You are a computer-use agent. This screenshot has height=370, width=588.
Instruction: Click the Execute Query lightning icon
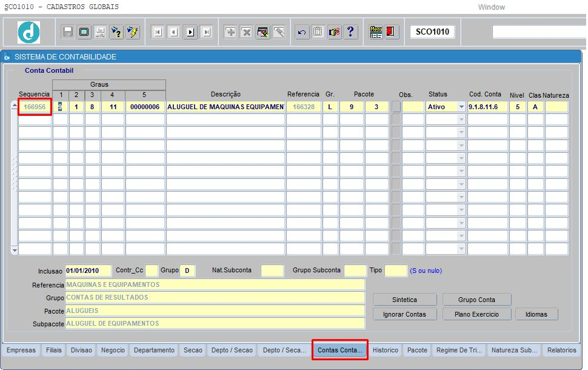coord(132,32)
